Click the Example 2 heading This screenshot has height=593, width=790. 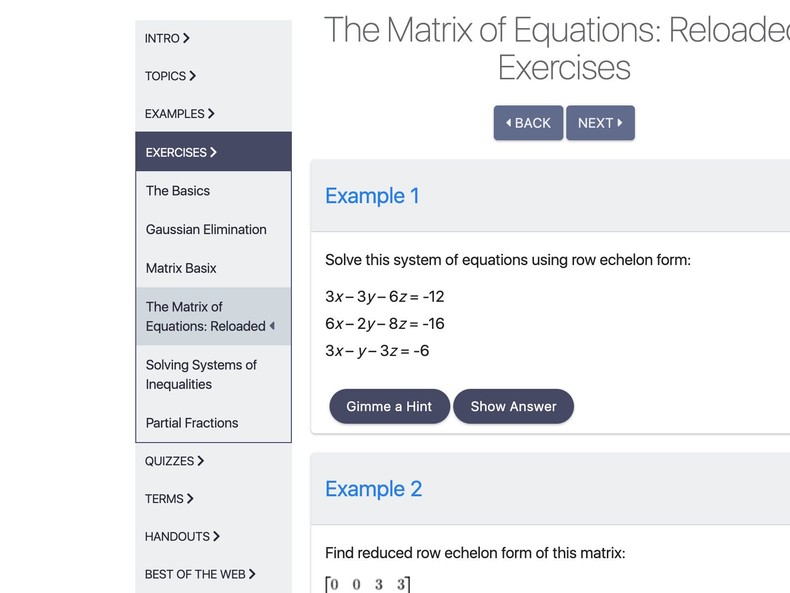[373, 489]
